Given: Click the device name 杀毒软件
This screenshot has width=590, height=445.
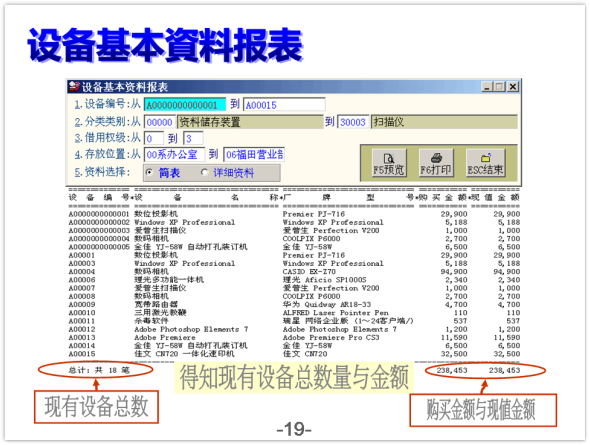Looking at the screenshot, I should point(151,321).
